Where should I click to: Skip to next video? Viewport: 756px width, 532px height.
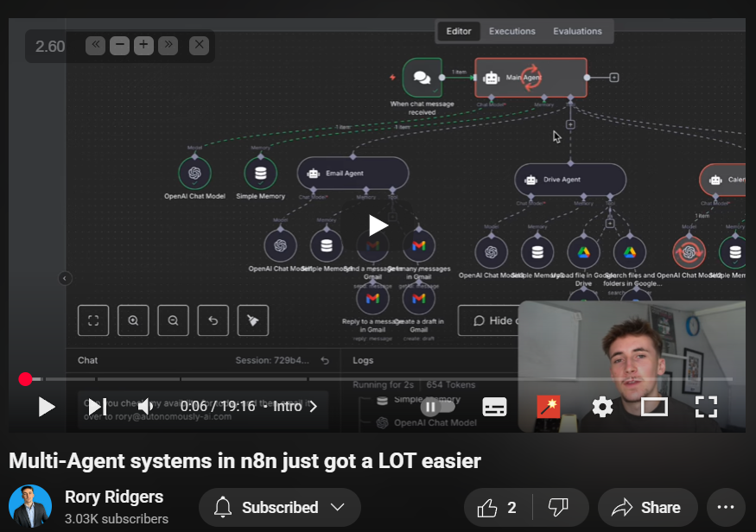pos(98,407)
